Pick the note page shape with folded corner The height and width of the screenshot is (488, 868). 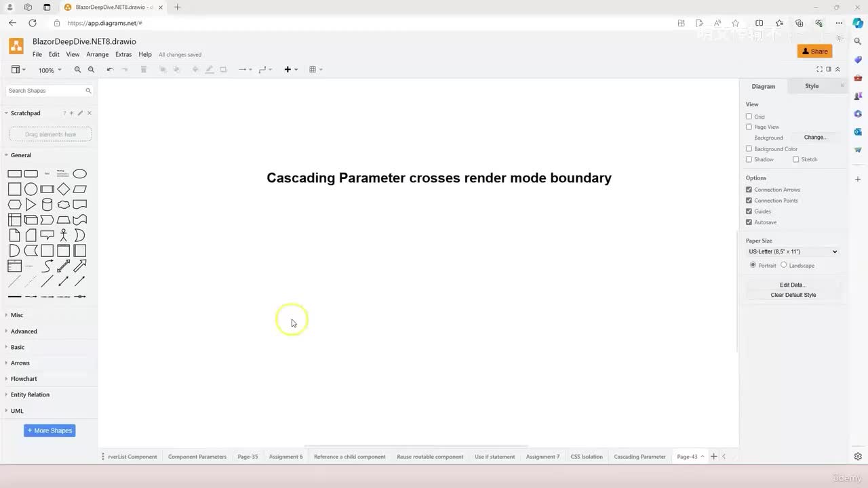tap(14, 235)
